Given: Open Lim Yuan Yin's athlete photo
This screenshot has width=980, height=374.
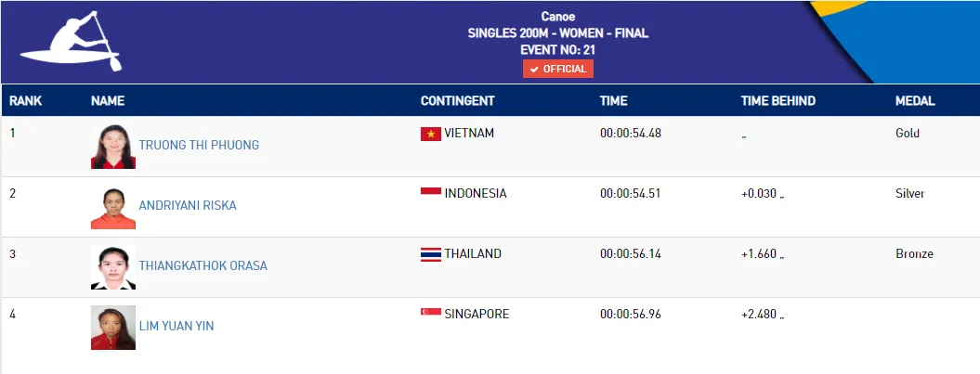Looking at the screenshot, I should pos(113,328).
